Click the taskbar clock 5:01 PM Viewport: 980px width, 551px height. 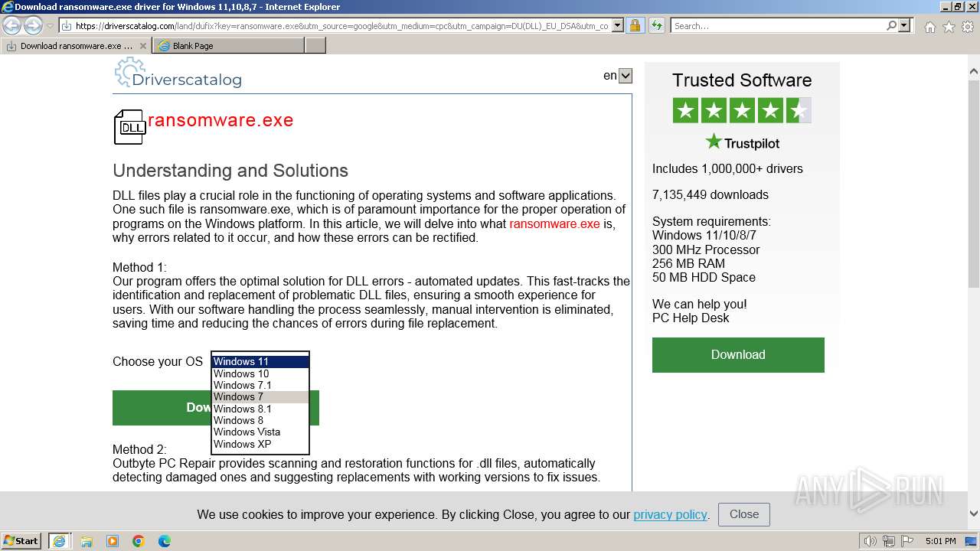click(940, 541)
